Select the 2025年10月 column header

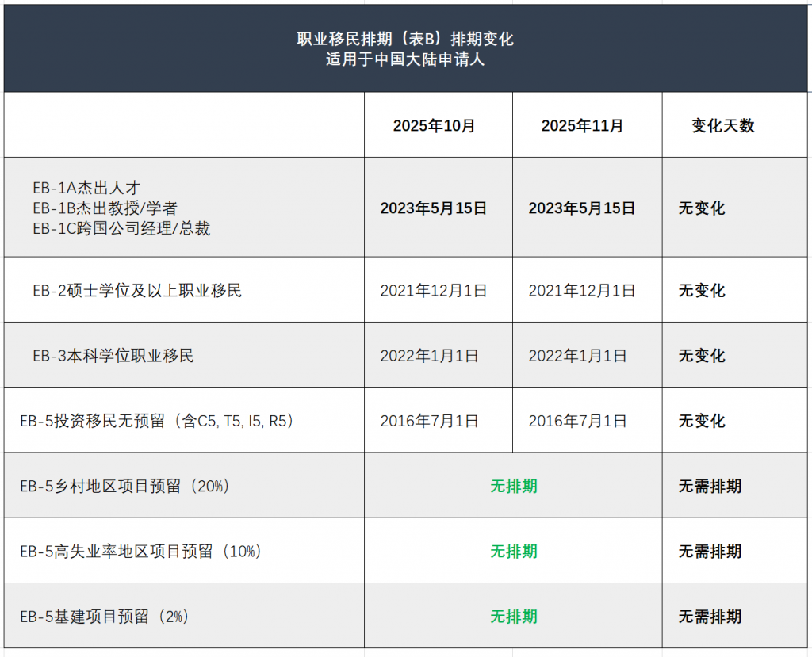[x=434, y=125]
